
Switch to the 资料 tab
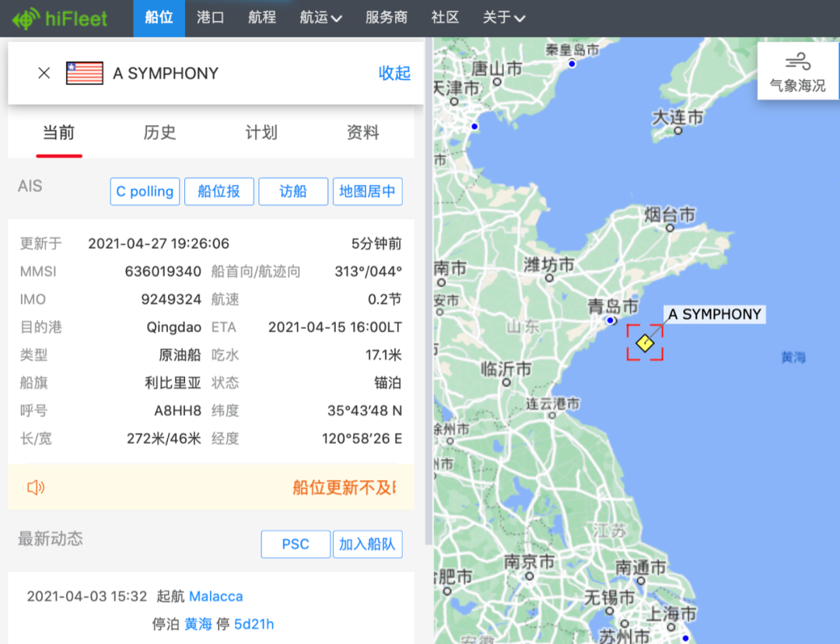coord(362,132)
